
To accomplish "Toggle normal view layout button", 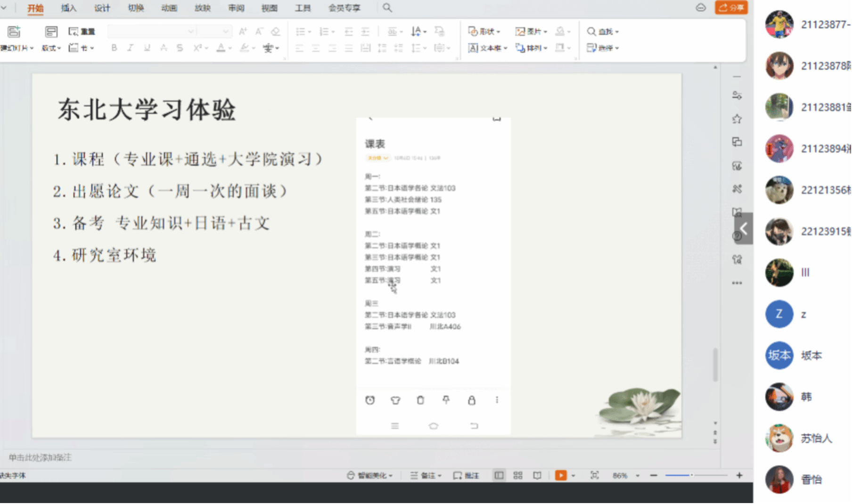I will tap(499, 475).
